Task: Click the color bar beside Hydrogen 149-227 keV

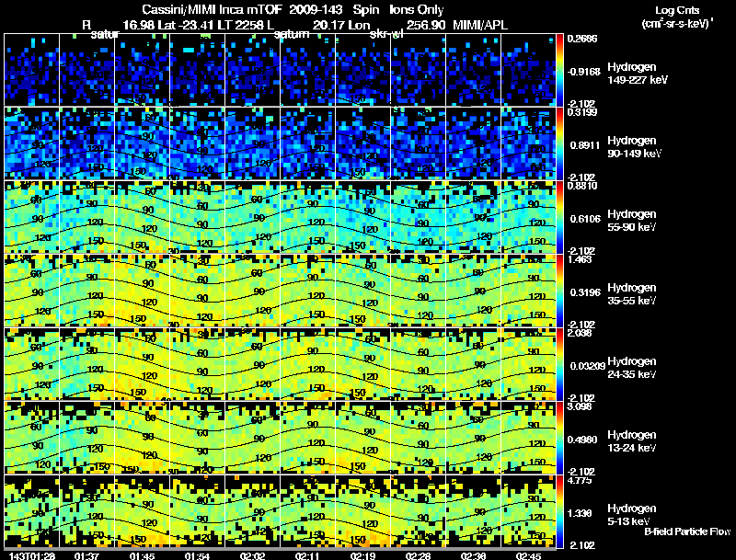Action: pos(559,70)
